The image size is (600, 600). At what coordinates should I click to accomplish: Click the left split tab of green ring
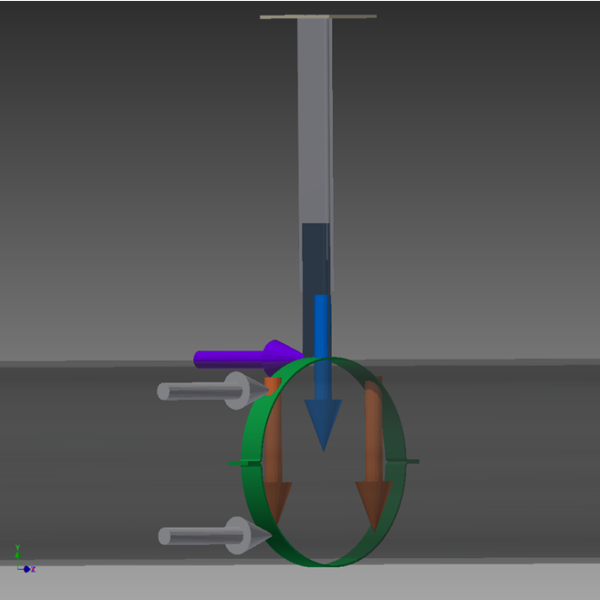click(236, 463)
